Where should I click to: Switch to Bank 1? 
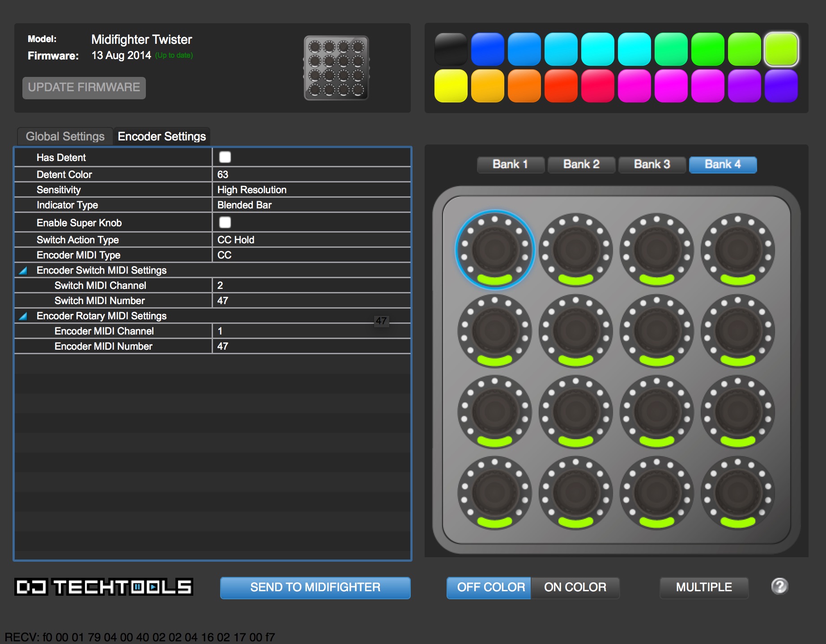point(511,165)
